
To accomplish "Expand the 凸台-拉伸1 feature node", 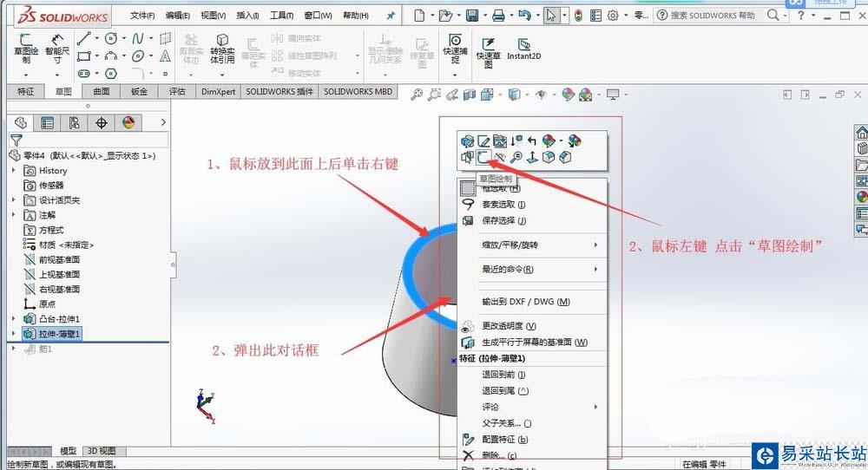I will [x=13, y=318].
